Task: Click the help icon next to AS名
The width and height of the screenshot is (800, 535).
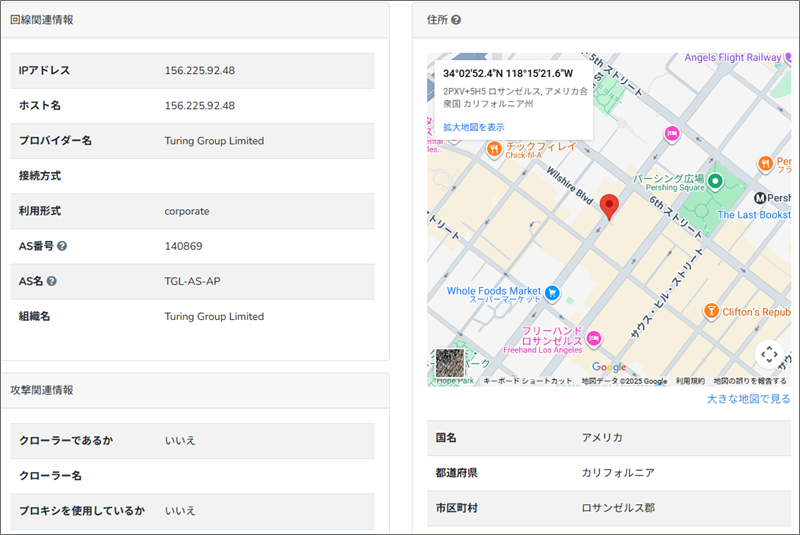Action: [52, 281]
